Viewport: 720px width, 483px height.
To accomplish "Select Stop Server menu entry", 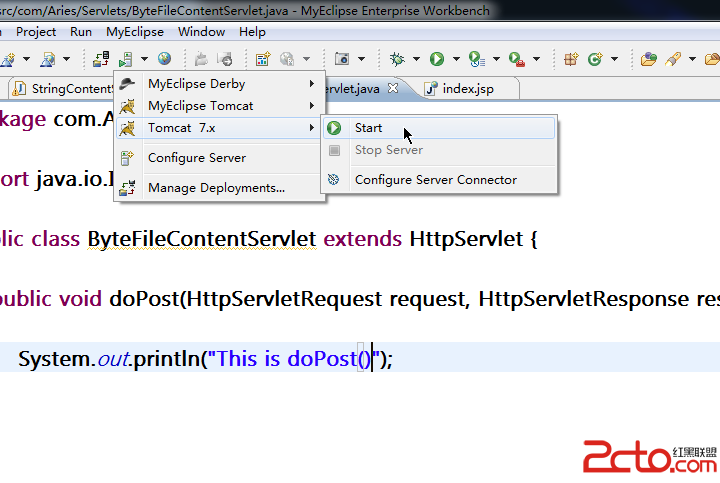I will [439, 150].
